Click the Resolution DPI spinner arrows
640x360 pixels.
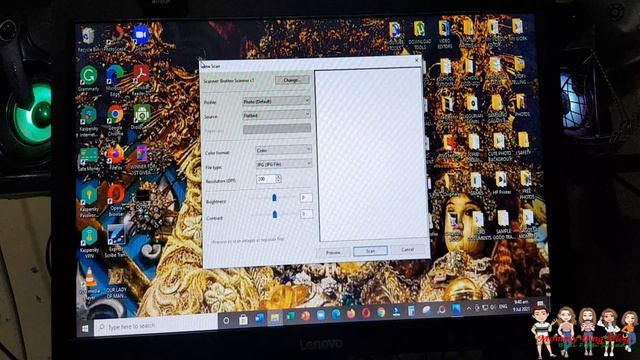[x=278, y=178]
